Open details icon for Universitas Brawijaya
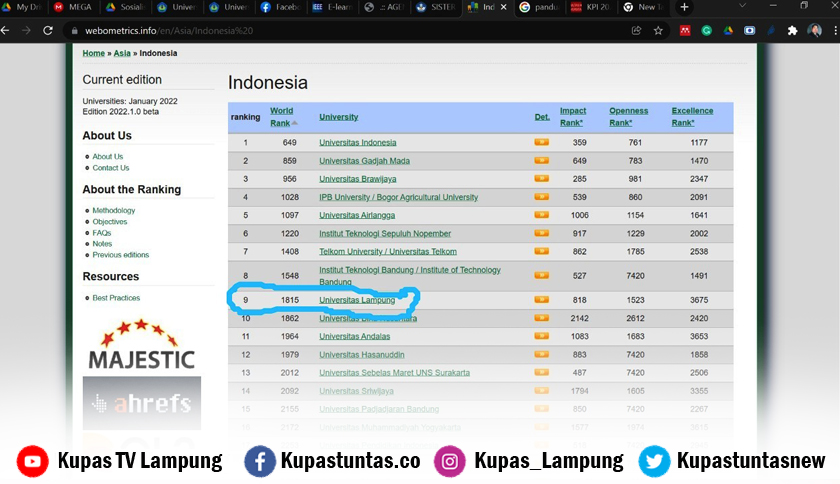The image size is (840, 484). (542, 178)
